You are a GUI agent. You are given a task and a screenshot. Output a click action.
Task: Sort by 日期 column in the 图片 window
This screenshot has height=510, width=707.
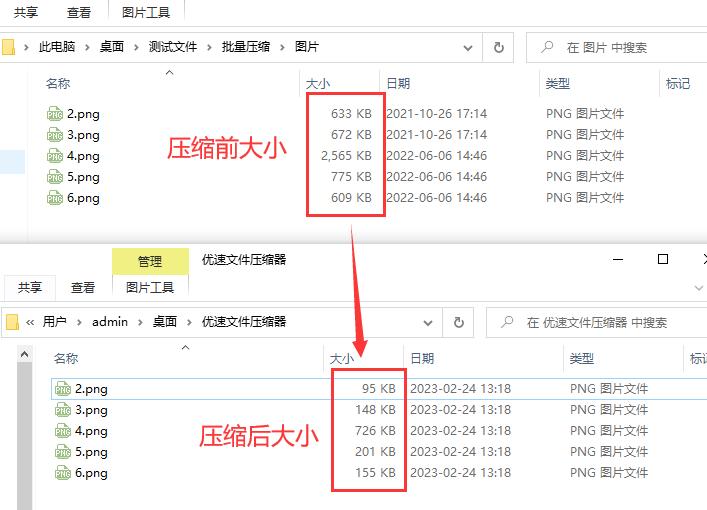[398, 83]
